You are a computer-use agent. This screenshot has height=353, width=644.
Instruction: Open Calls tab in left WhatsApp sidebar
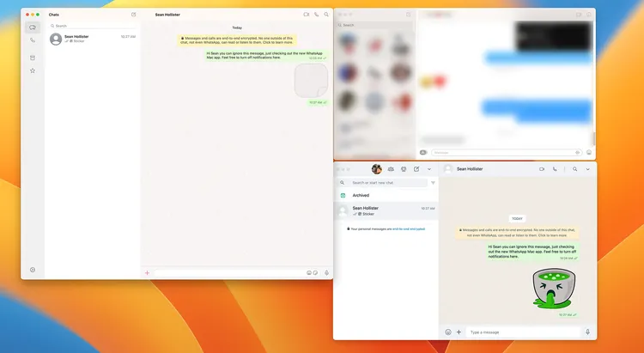click(x=33, y=40)
